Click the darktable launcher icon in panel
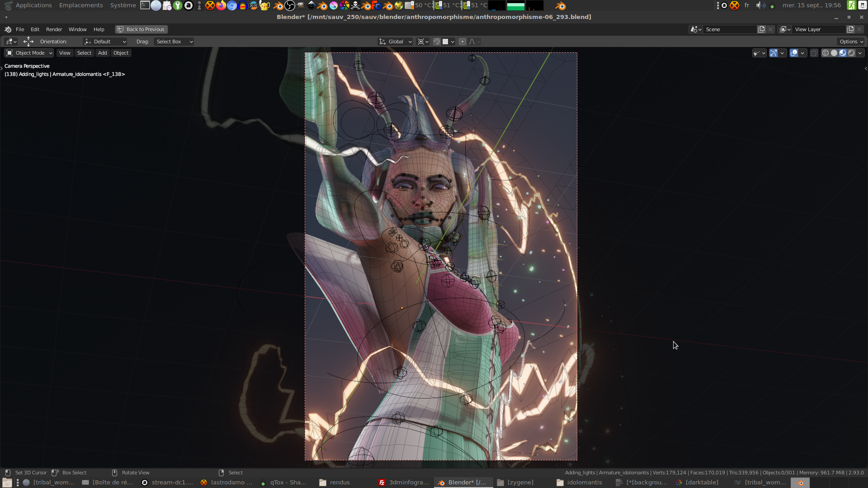 coord(344,5)
